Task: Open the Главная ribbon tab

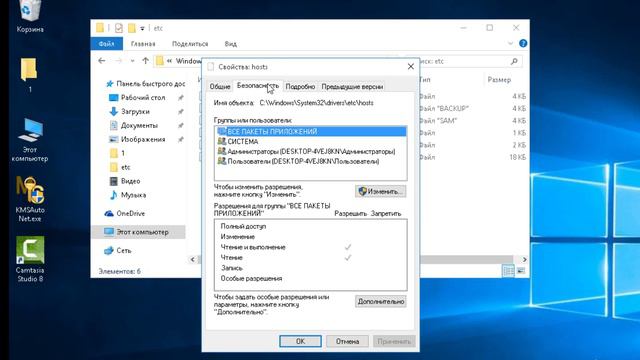Action: (143, 44)
